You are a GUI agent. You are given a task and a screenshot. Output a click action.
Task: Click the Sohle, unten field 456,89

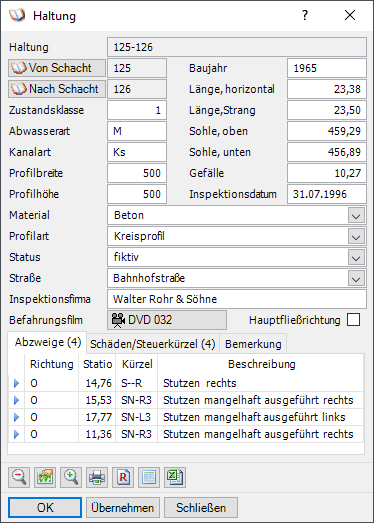[x=327, y=152]
